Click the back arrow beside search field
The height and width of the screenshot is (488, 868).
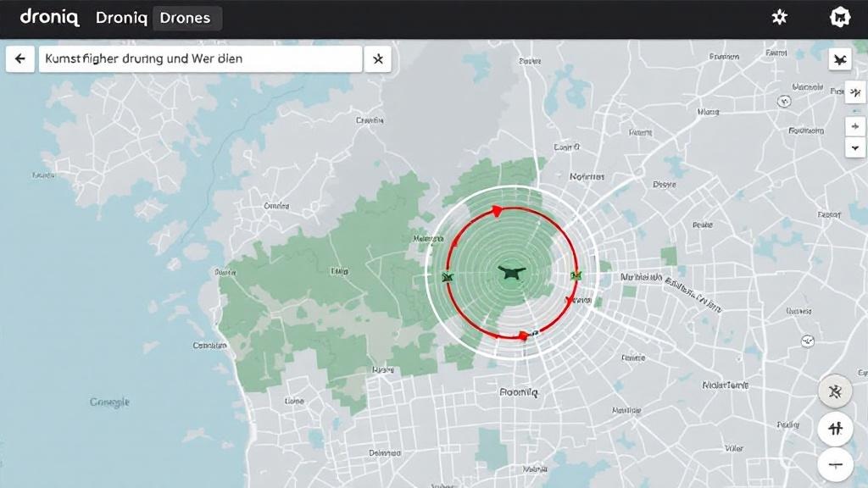click(x=20, y=59)
